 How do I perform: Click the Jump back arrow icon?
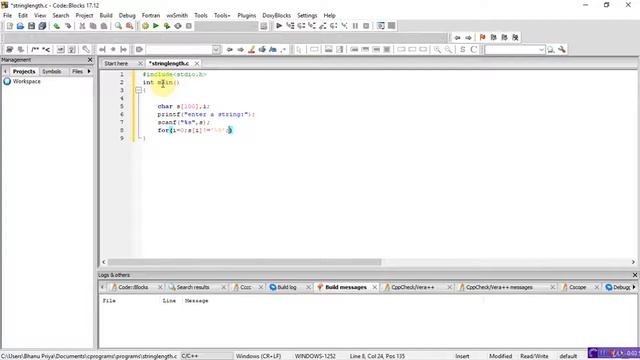458,37
